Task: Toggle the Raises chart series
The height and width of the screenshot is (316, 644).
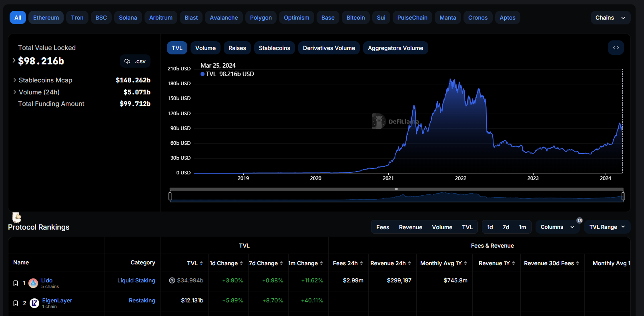Action: coord(237,48)
